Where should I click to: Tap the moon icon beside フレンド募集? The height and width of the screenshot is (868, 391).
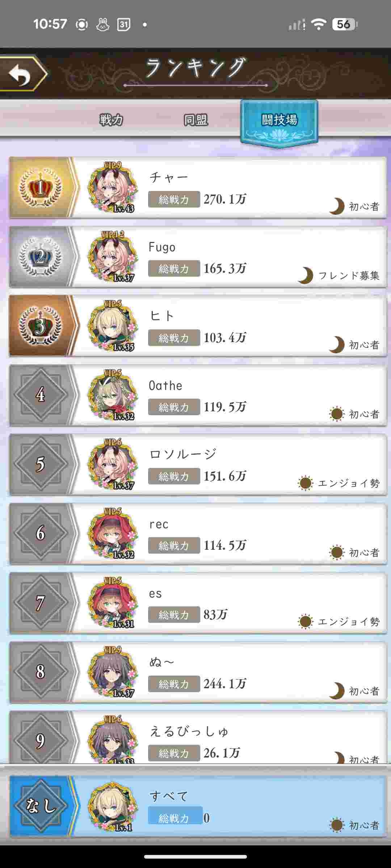(305, 276)
